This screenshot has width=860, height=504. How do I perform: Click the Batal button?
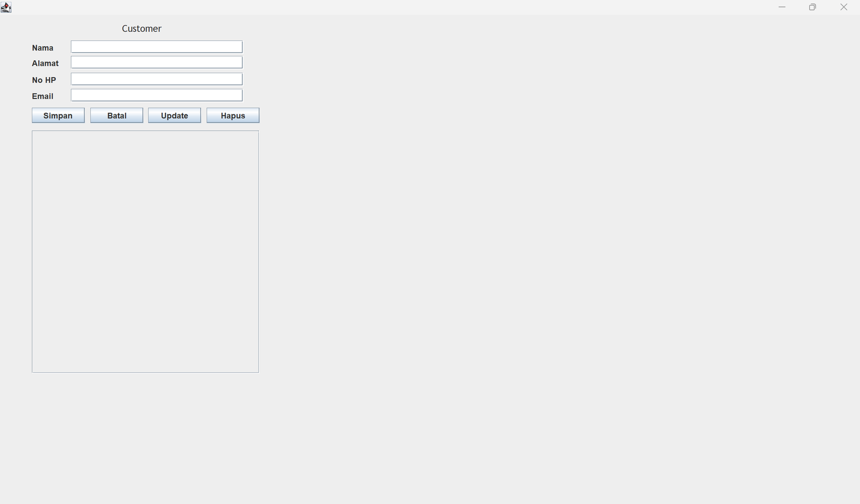point(117,116)
